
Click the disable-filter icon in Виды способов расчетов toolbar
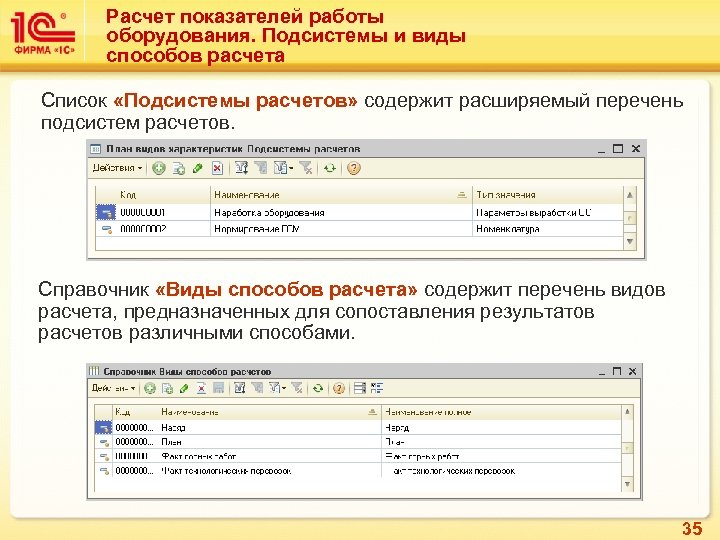pyautogui.click(x=297, y=388)
